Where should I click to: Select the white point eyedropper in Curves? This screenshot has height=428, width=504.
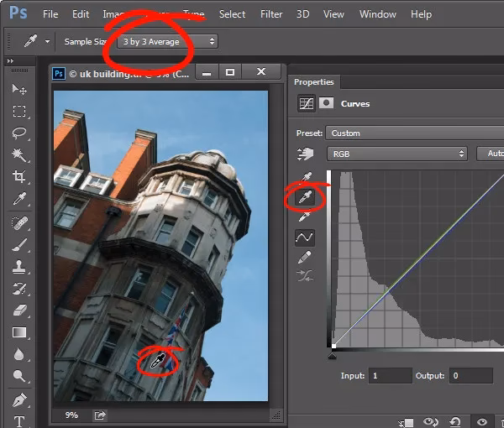(305, 217)
